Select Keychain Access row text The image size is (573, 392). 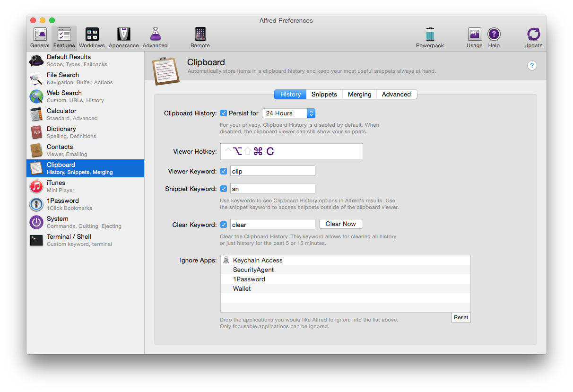pos(258,260)
